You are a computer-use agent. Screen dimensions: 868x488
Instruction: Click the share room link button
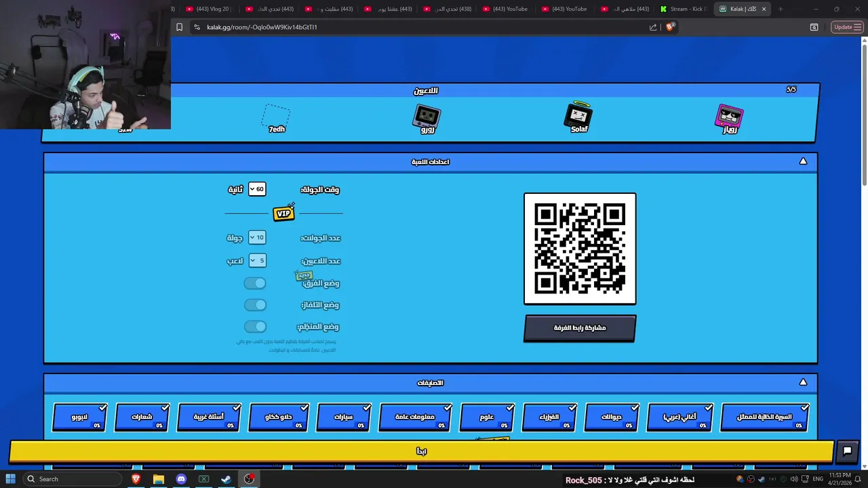tap(580, 328)
